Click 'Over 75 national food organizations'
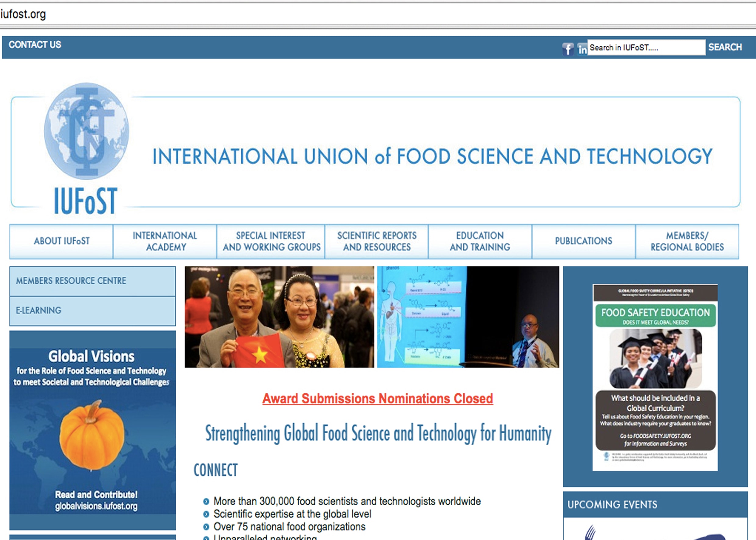This screenshot has height=540, width=756. pyautogui.click(x=289, y=527)
